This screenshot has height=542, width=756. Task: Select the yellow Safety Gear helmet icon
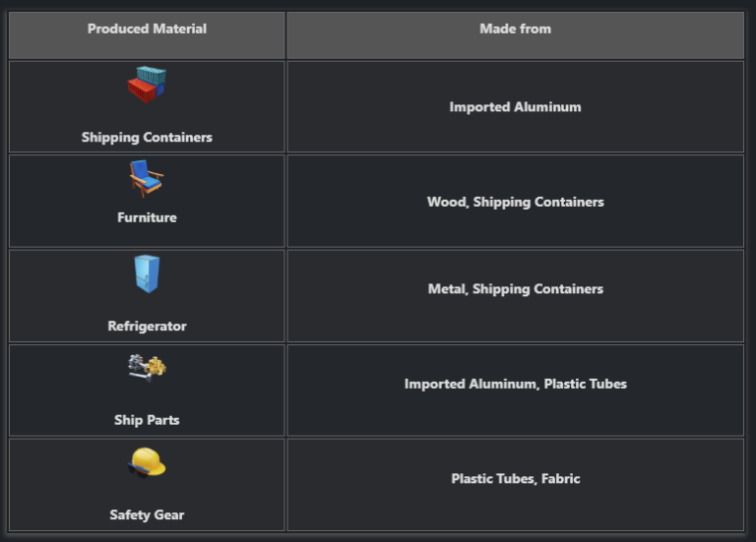[147, 461]
